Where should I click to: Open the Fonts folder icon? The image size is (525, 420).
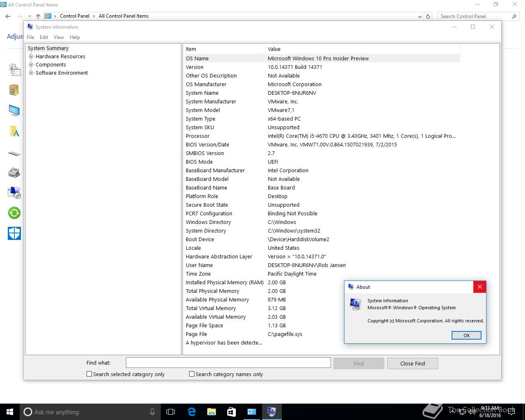click(x=14, y=131)
